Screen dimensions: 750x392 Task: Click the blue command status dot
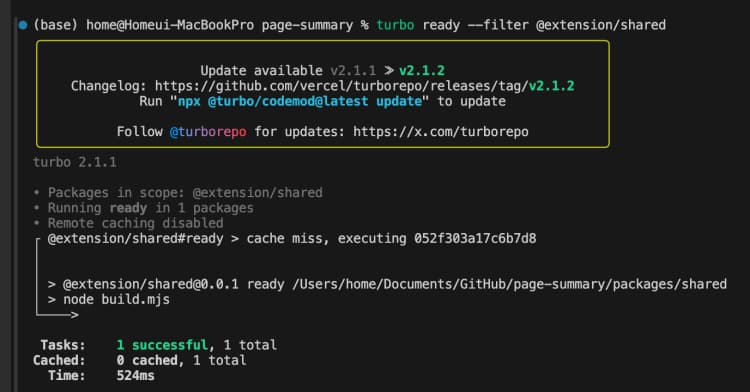tap(23, 25)
